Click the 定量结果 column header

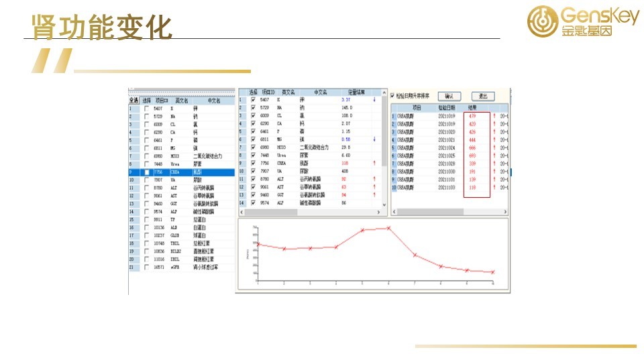tap(356, 93)
